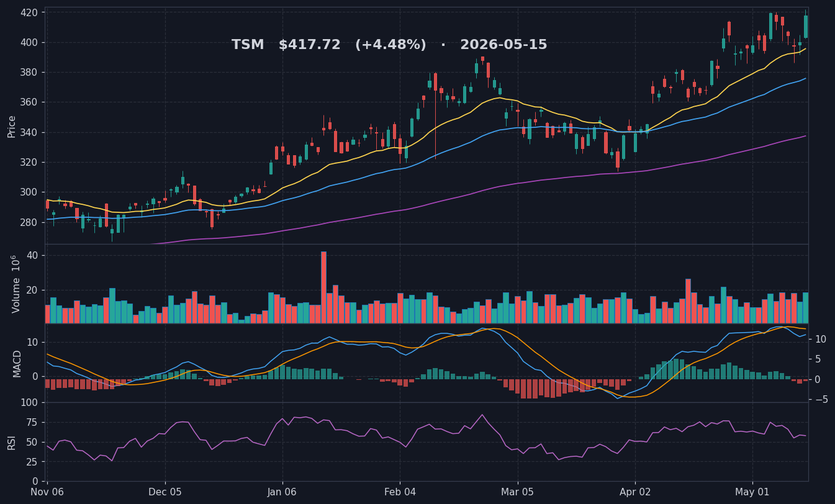Image resolution: width=835 pixels, height=504 pixels.
Task: Click the 25 RSI tick label
Action: point(32,462)
